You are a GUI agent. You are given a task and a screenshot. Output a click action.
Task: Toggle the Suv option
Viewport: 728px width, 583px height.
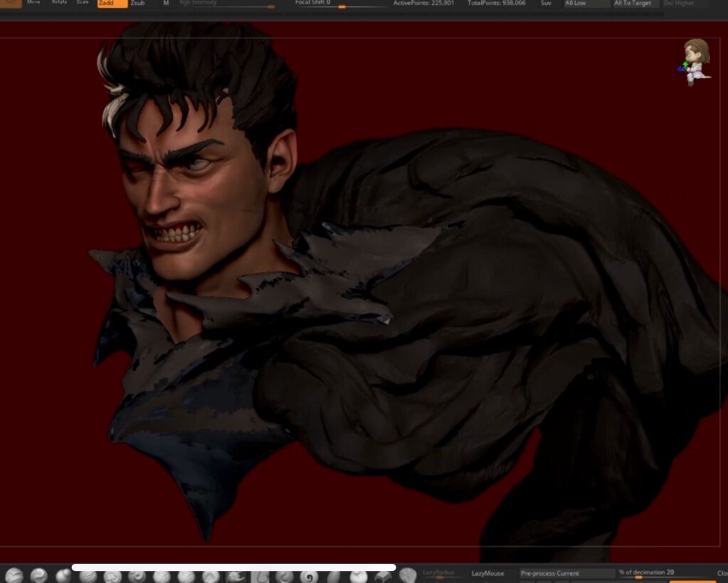tap(547, 4)
